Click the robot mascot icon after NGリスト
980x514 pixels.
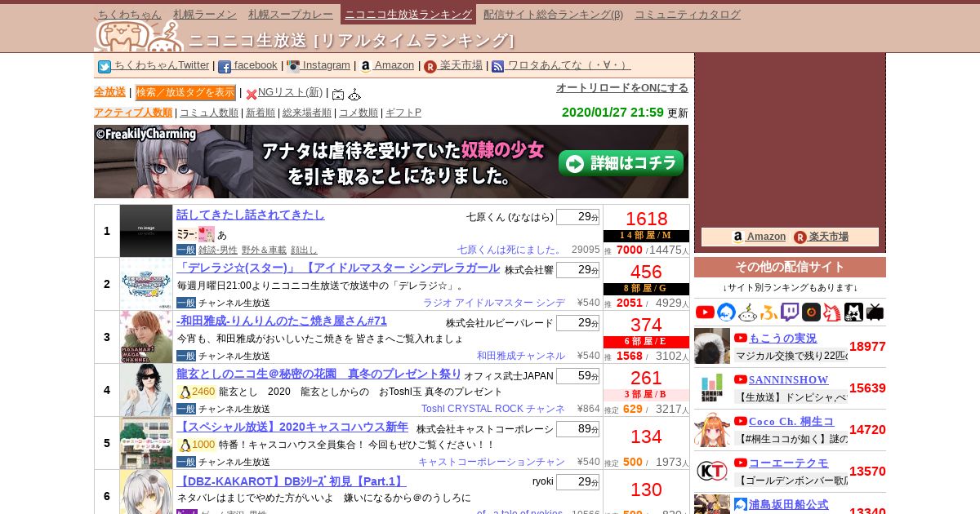354,95
